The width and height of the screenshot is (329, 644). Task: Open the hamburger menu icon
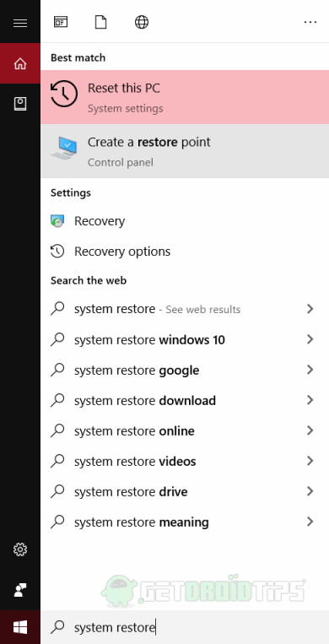pos(20,24)
